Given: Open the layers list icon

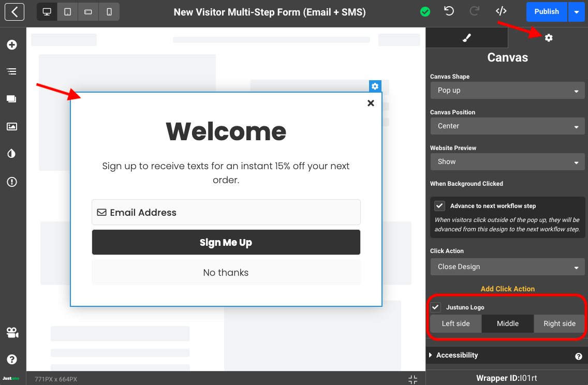Looking at the screenshot, I should click(x=12, y=71).
